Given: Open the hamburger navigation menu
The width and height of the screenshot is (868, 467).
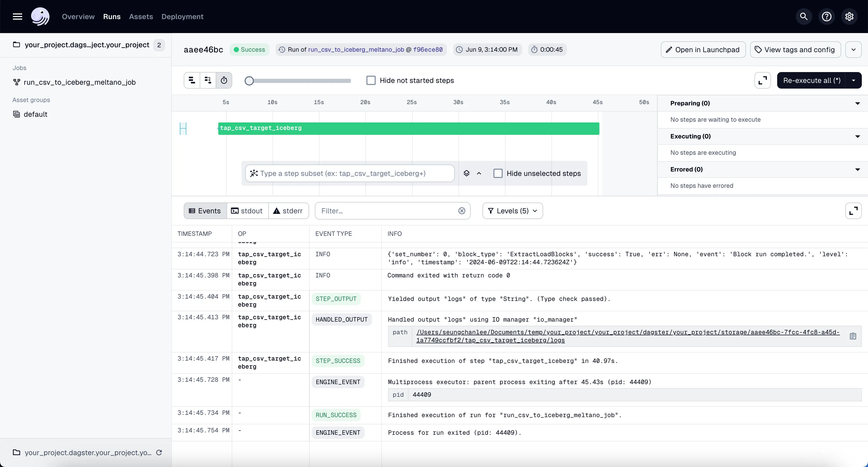Looking at the screenshot, I should [18, 17].
